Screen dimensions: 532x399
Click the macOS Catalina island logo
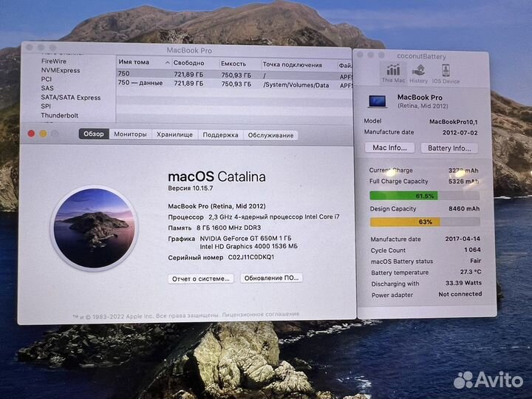95,228
